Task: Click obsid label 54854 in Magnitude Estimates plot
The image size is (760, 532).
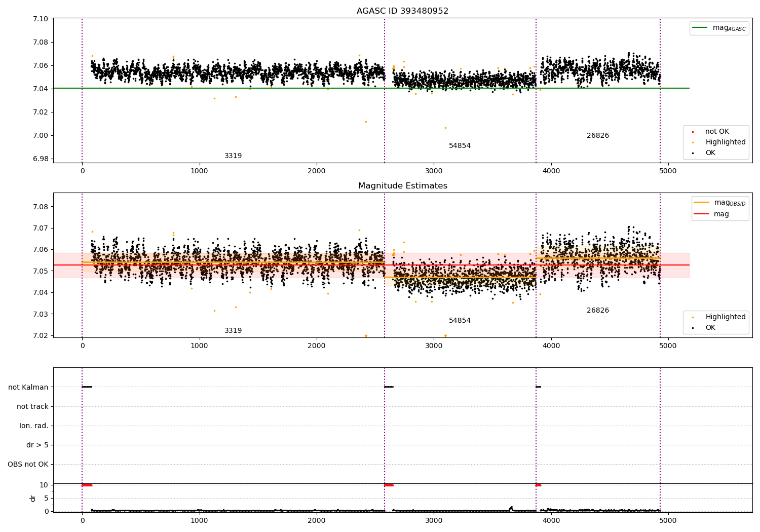Action: click(x=460, y=321)
